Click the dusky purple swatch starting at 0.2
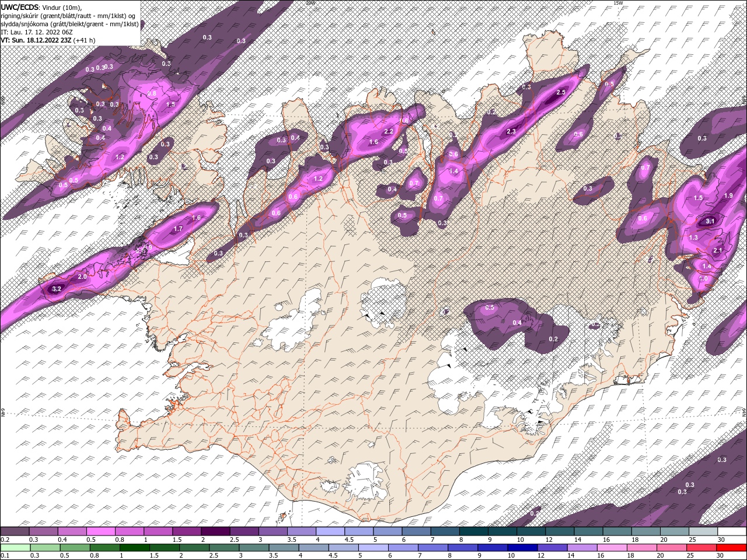 [x=15, y=531]
